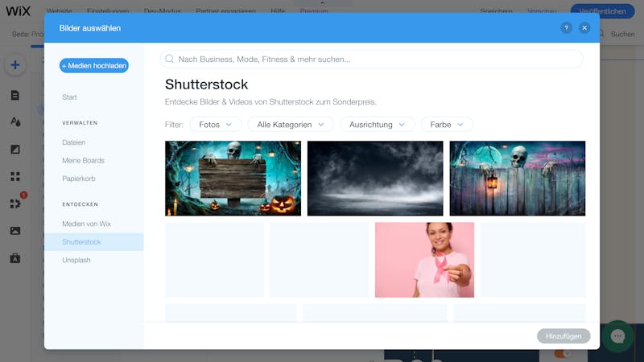644x362 pixels.
Task: Select the woman with pink ribbon image
Action: [424, 260]
